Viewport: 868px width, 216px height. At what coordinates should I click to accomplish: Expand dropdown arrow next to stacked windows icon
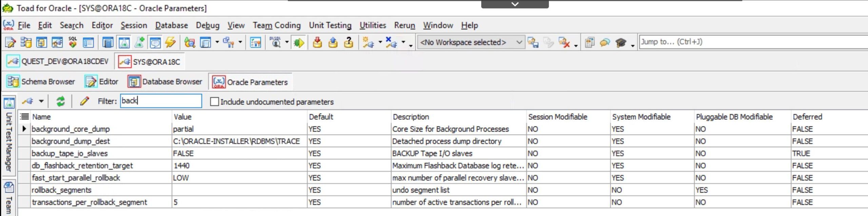[x=217, y=42]
